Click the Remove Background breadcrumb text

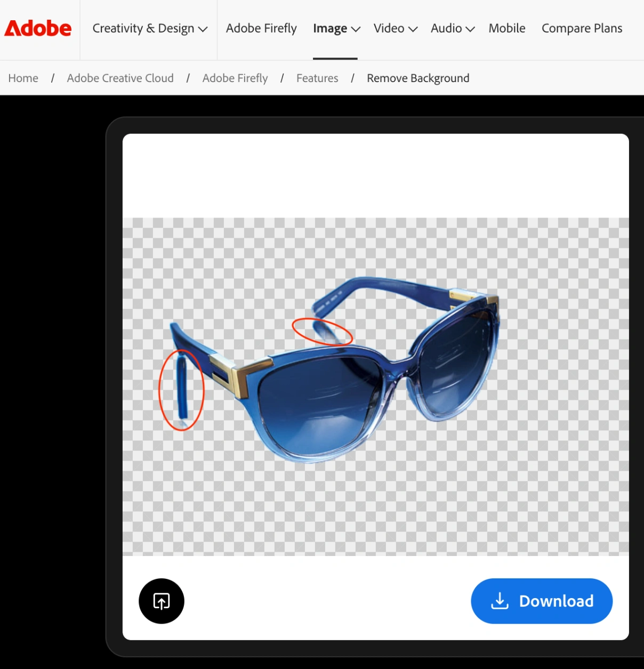[x=418, y=78]
